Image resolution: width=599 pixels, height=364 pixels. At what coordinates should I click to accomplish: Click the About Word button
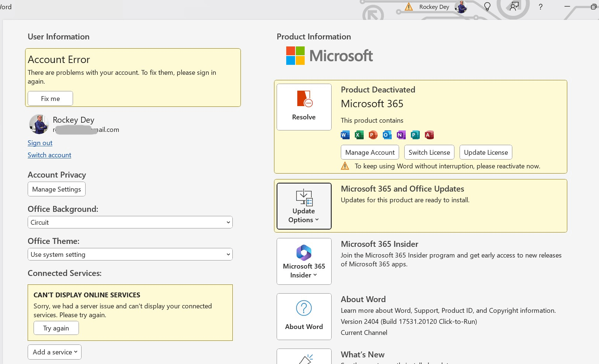[304, 316]
